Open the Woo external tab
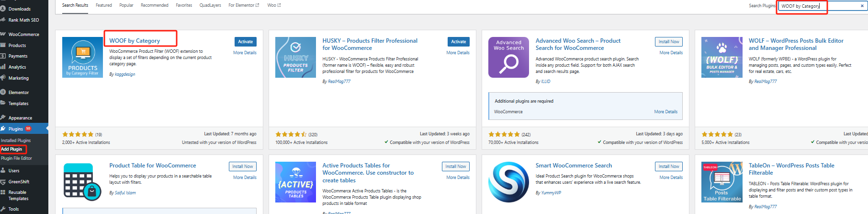 (274, 5)
